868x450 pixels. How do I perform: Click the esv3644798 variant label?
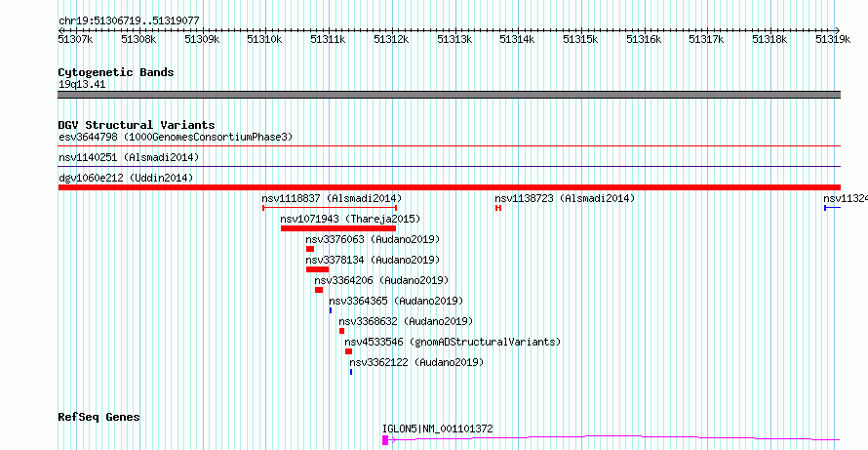pos(176,137)
